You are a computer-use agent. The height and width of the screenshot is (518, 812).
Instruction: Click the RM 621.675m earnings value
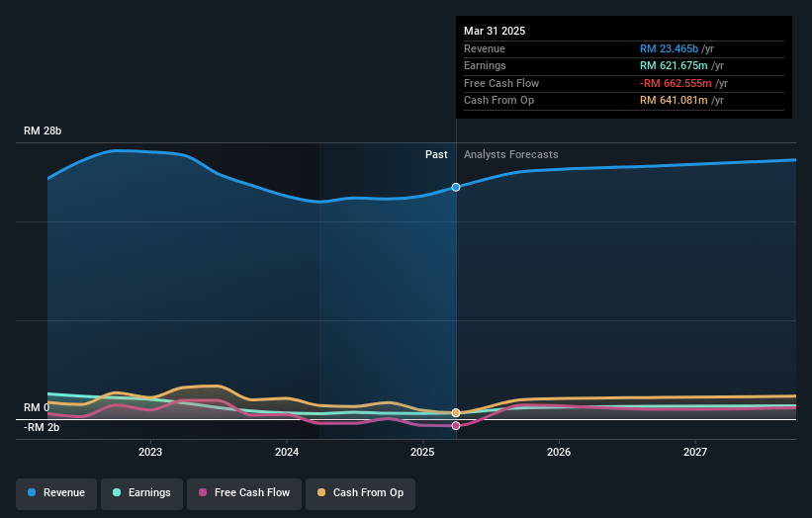pos(674,65)
